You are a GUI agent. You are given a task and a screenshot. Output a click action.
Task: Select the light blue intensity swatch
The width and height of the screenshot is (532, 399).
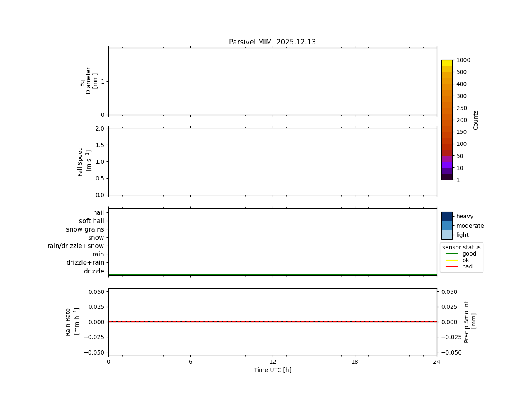tap(447, 235)
